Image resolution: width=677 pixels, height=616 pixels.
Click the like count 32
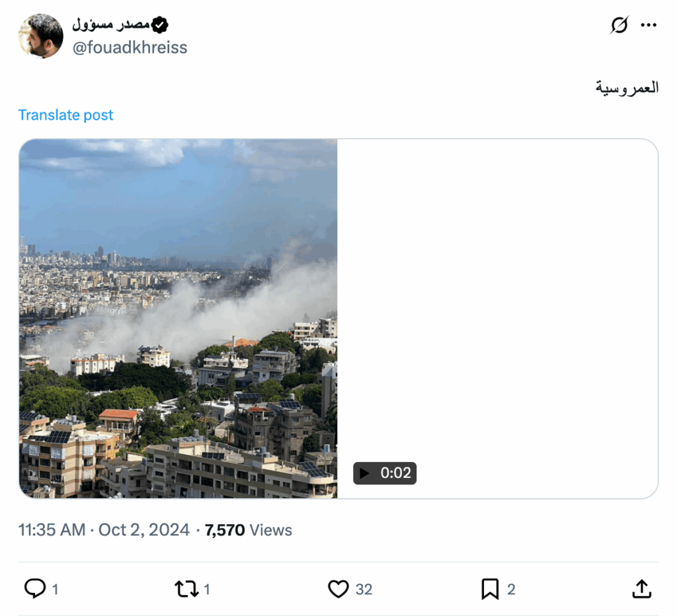click(364, 589)
